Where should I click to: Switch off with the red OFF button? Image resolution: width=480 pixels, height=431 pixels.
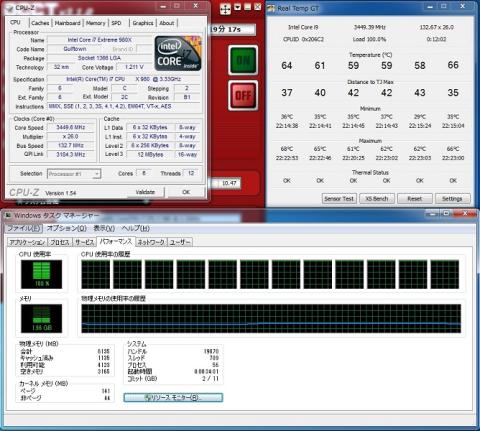click(x=243, y=96)
